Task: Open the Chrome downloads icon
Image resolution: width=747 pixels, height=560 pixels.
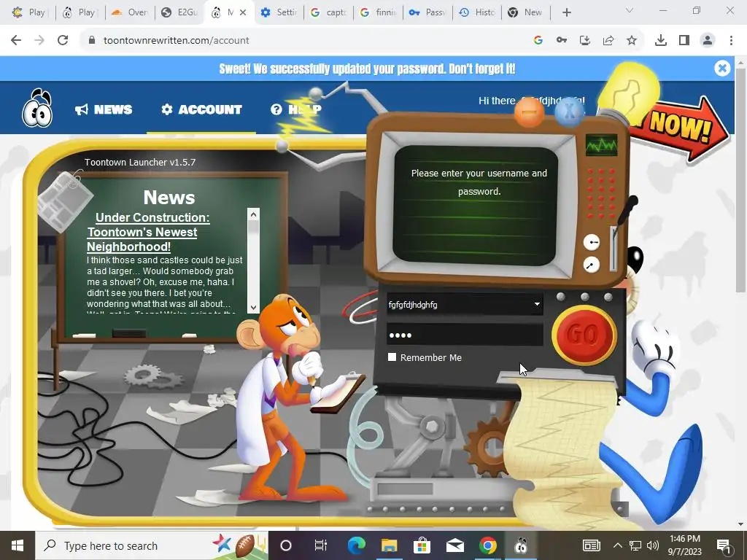Action: (661, 41)
